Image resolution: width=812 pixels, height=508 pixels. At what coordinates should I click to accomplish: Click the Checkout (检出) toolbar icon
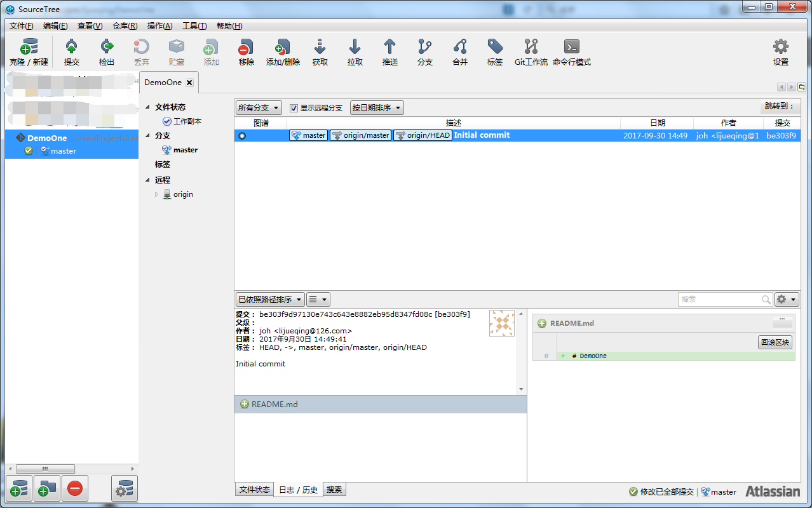pos(107,51)
